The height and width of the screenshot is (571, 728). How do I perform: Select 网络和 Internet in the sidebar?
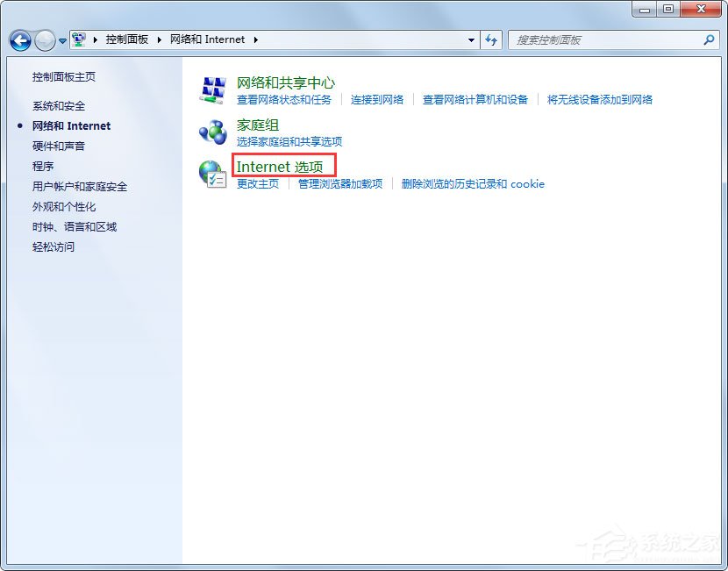tap(70, 125)
